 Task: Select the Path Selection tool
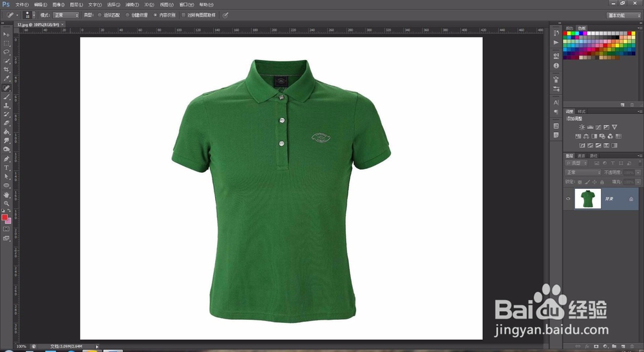(x=6, y=177)
